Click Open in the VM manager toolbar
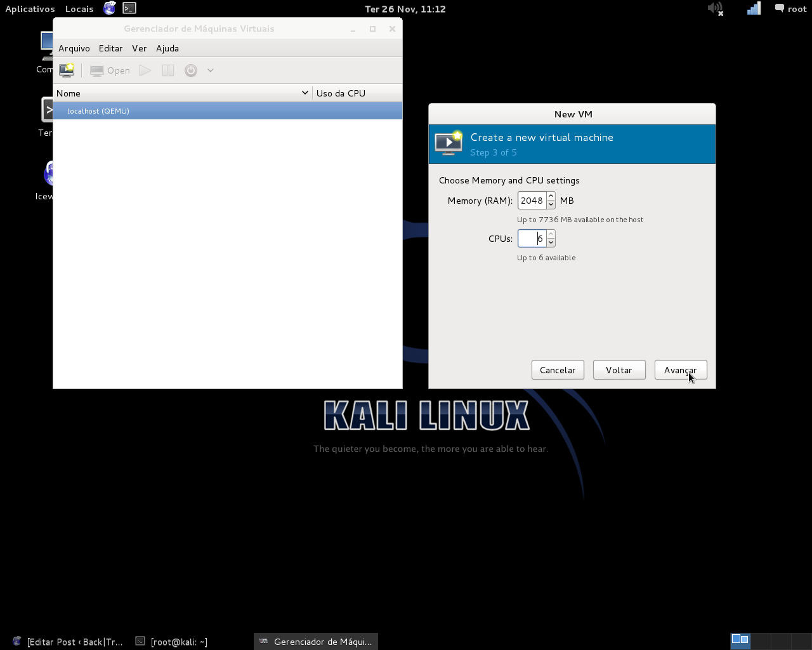 [110, 70]
